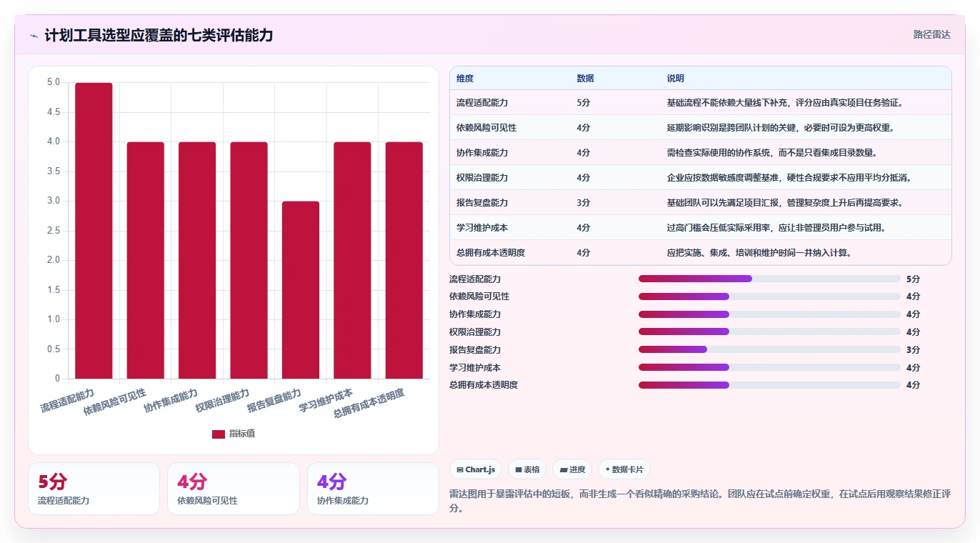Click the title icon beside 计划工具选型 heading

coord(34,36)
